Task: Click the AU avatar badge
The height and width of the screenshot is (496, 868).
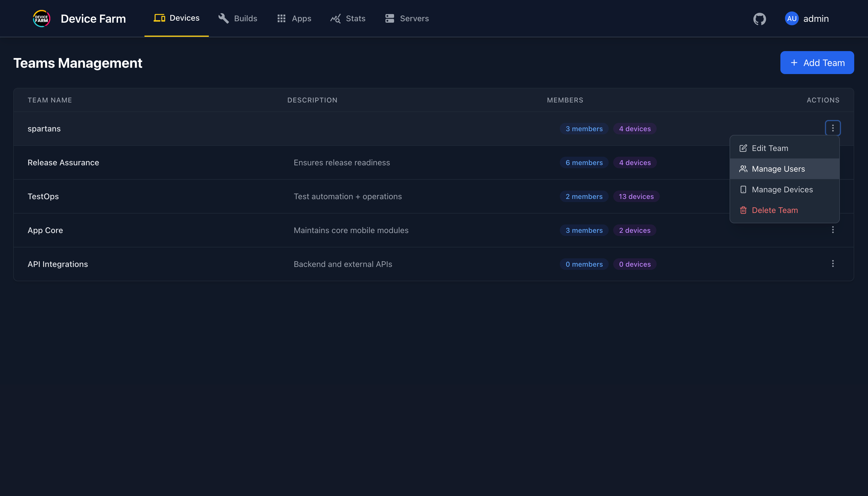Action: click(791, 18)
